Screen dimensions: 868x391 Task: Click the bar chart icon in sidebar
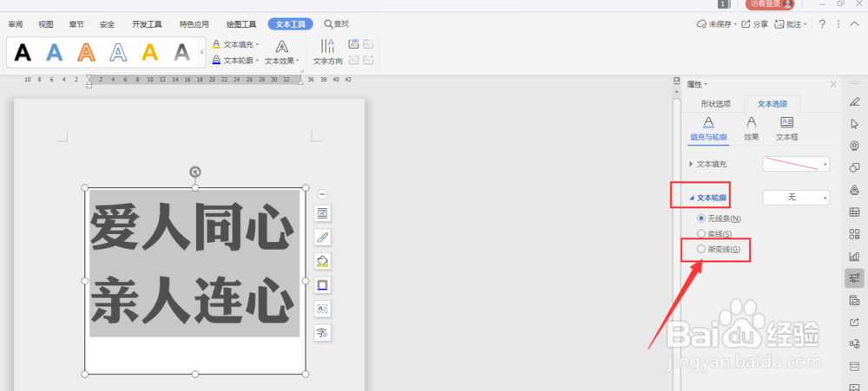tap(854, 256)
